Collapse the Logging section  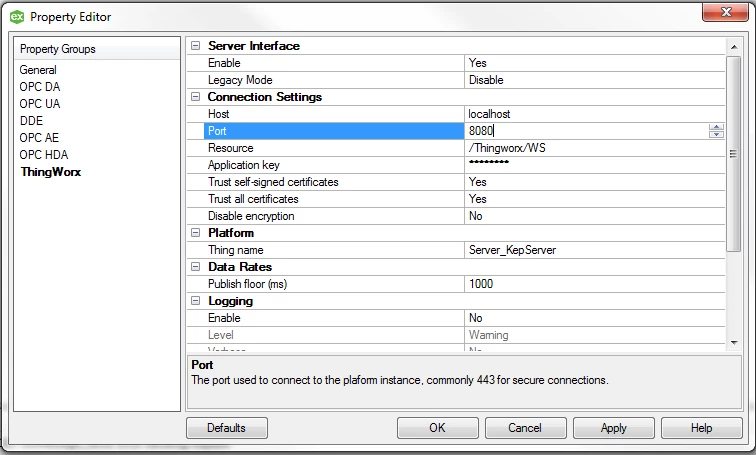click(x=195, y=301)
